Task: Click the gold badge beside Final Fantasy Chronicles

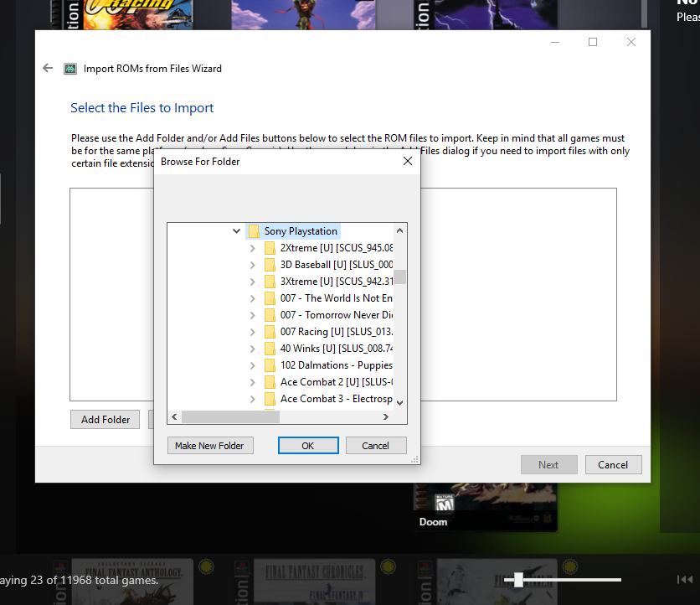Action: tap(389, 567)
